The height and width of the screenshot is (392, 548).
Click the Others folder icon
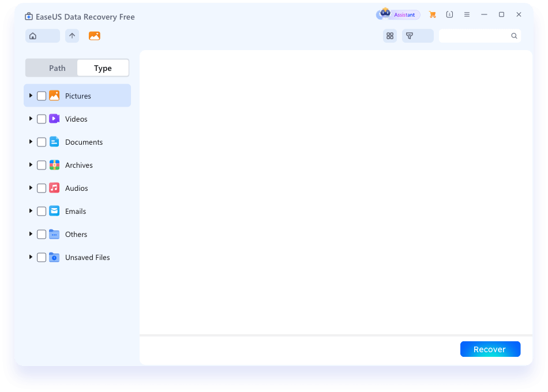pos(54,233)
